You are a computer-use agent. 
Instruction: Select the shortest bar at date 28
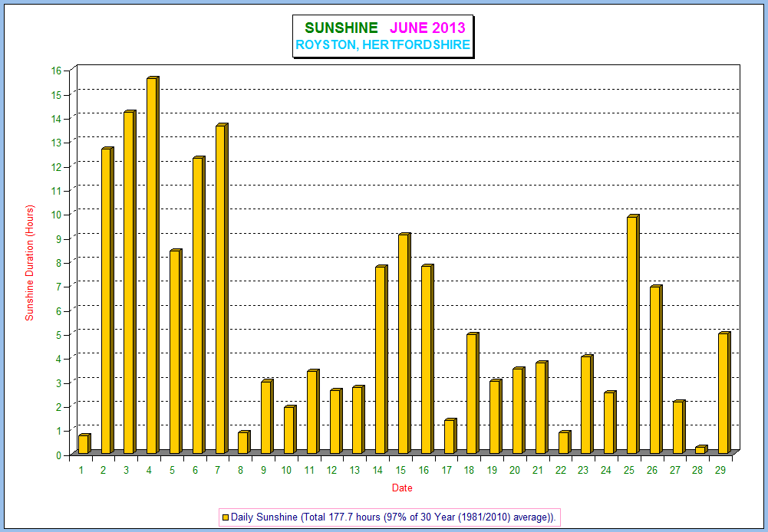point(701,449)
